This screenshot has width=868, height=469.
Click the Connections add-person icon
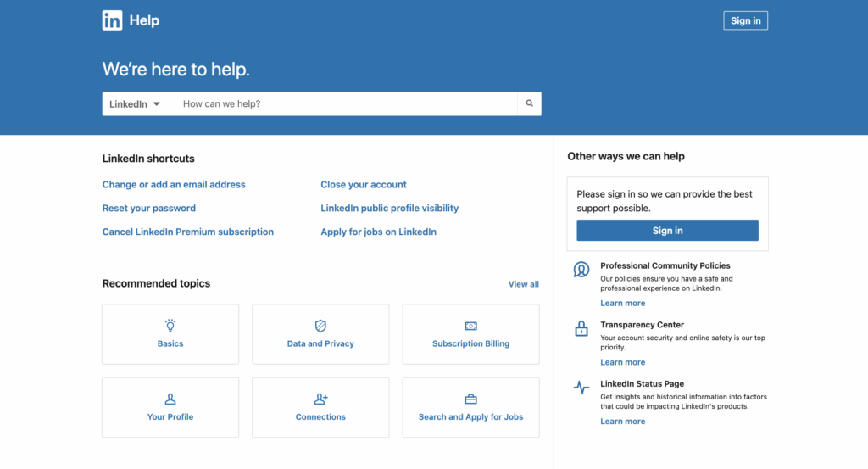pos(320,399)
